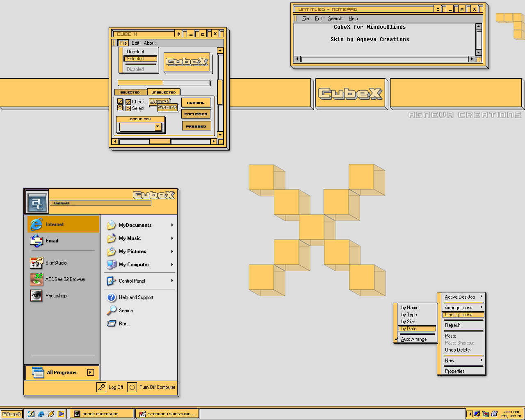Launch SkinStudio from Start menu icon
This screenshot has height=420, width=525.
(37, 263)
